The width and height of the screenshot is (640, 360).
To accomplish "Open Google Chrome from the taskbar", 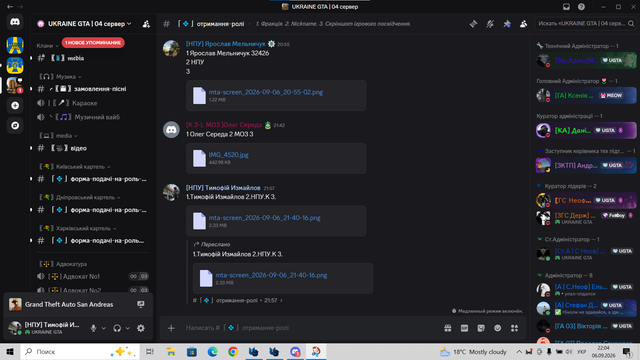I will (x=233, y=351).
